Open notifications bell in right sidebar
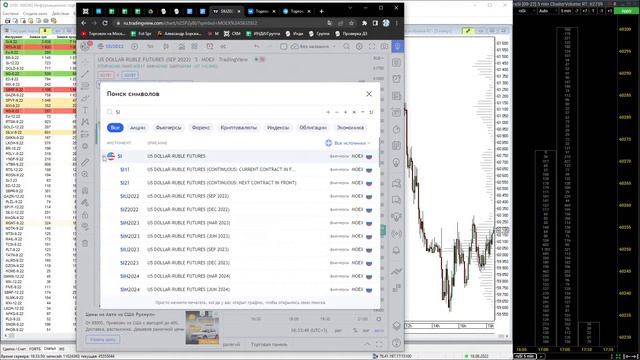 pos(397,251)
